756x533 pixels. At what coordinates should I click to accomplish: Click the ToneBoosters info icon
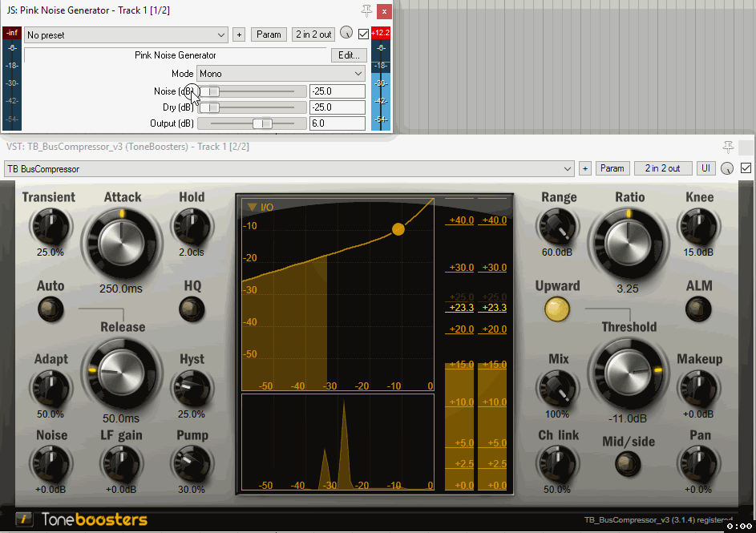pos(23,519)
